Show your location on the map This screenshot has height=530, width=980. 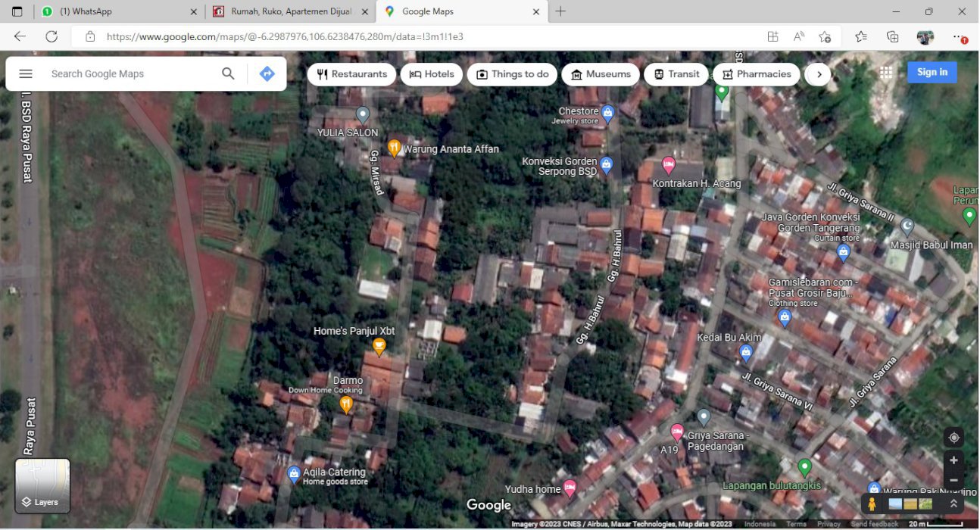click(x=953, y=438)
